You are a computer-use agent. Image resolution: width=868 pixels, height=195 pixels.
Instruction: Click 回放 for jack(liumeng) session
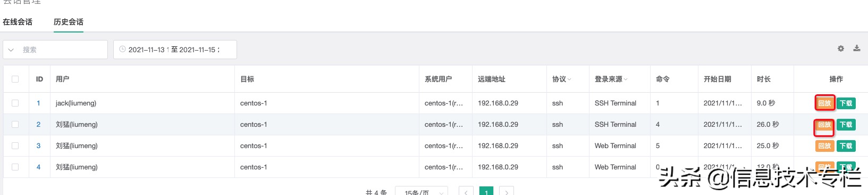824,103
